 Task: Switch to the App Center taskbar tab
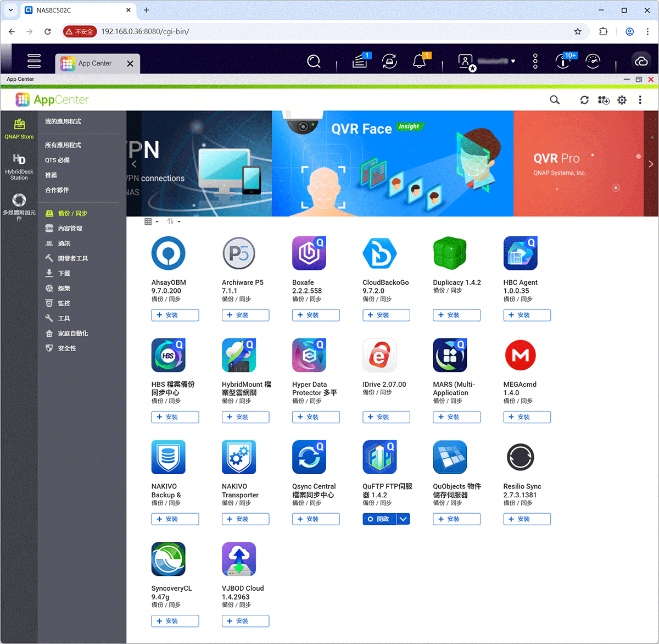click(98, 63)
